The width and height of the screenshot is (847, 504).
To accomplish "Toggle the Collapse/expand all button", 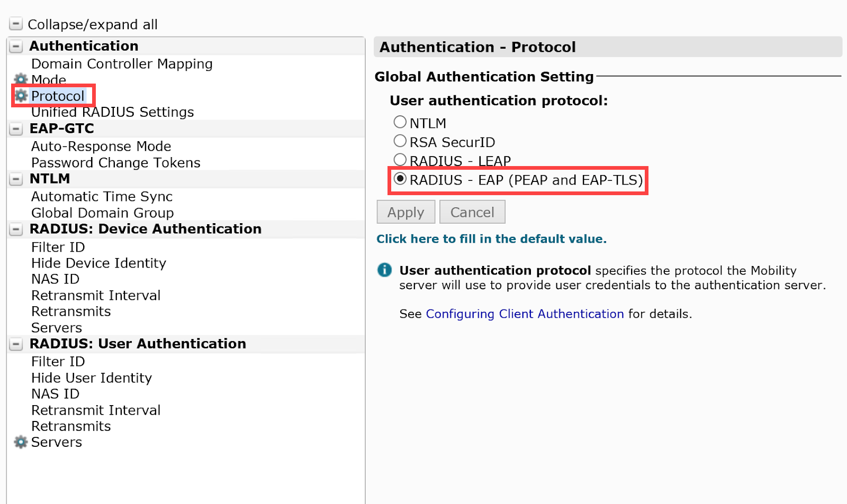I will coord(16,24).
